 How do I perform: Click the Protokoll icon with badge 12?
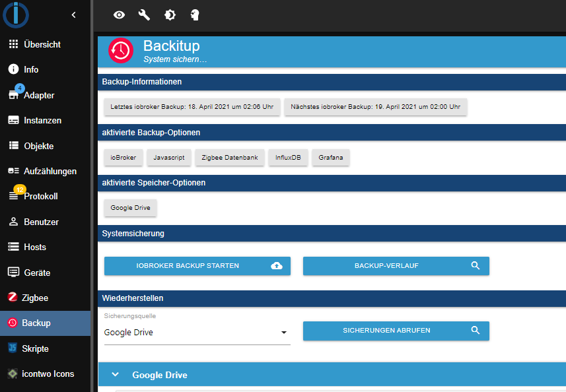tap(13, 196)
